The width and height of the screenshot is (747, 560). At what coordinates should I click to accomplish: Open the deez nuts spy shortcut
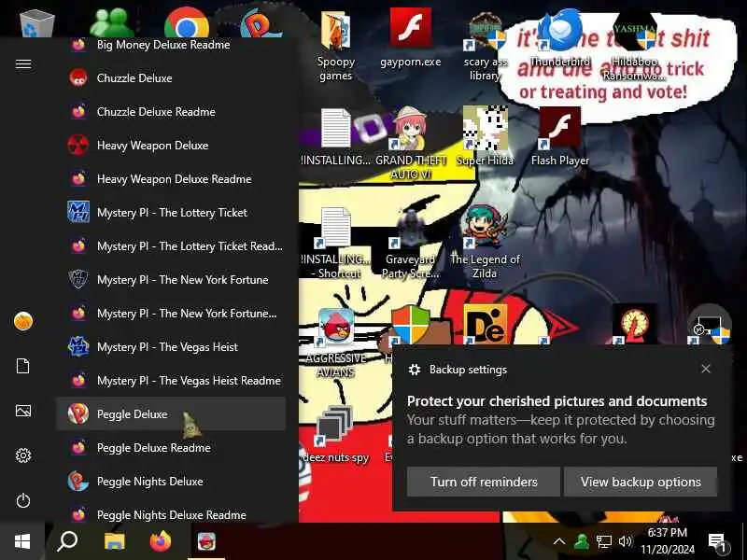point(336,434)
